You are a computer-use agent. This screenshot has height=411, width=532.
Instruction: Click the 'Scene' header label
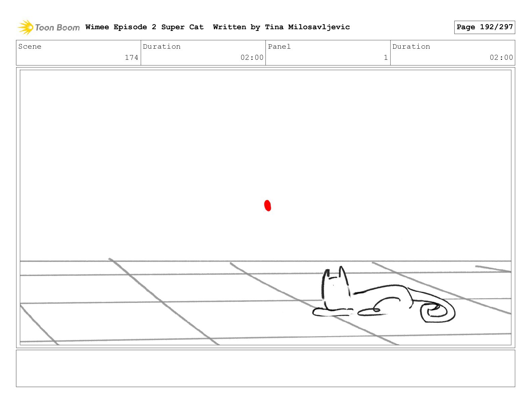click(x=30, y=47)
